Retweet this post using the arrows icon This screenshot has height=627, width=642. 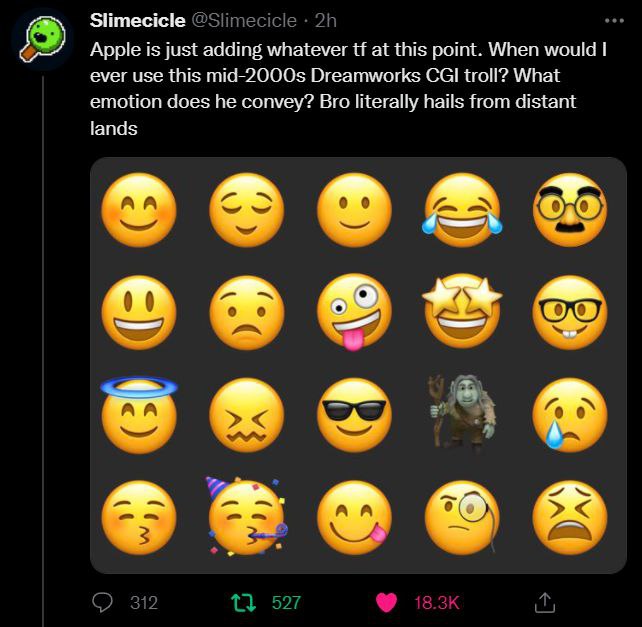point(241,602)
